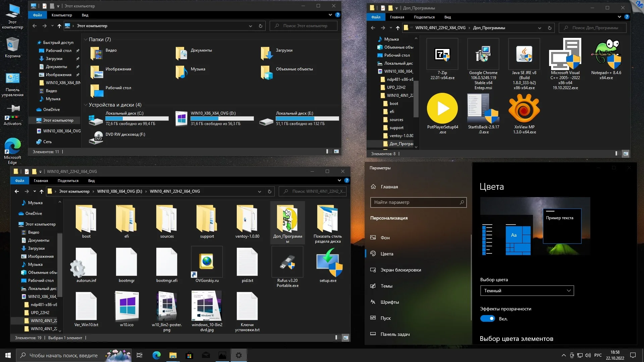Click the XnView MP installer icon
The width and height of the screenshot is (644, 362).
(x=524, y=109)
